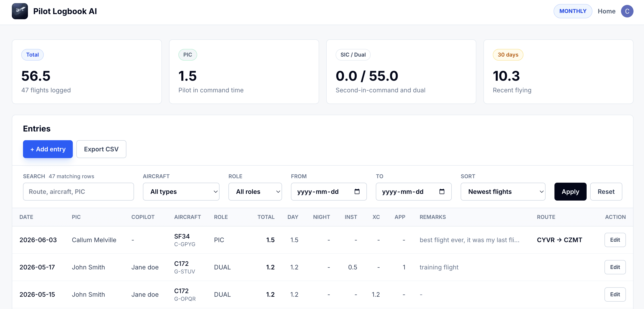Click the 47 matching rows label

click(71, 176)
